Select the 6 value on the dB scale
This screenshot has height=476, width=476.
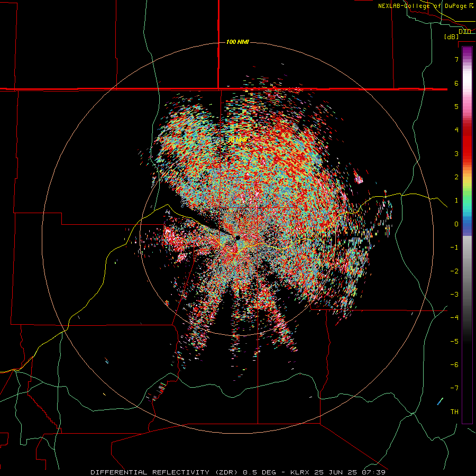(456, 83)
